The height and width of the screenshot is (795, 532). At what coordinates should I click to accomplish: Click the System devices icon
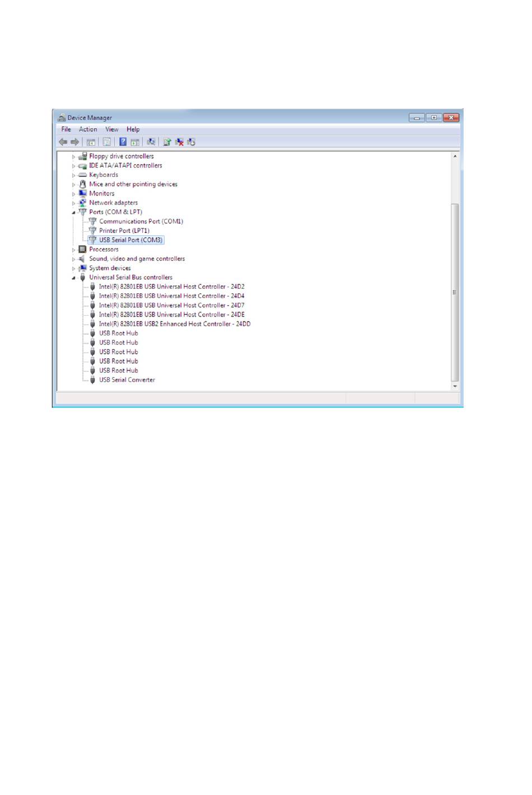(x=83, y=268)
